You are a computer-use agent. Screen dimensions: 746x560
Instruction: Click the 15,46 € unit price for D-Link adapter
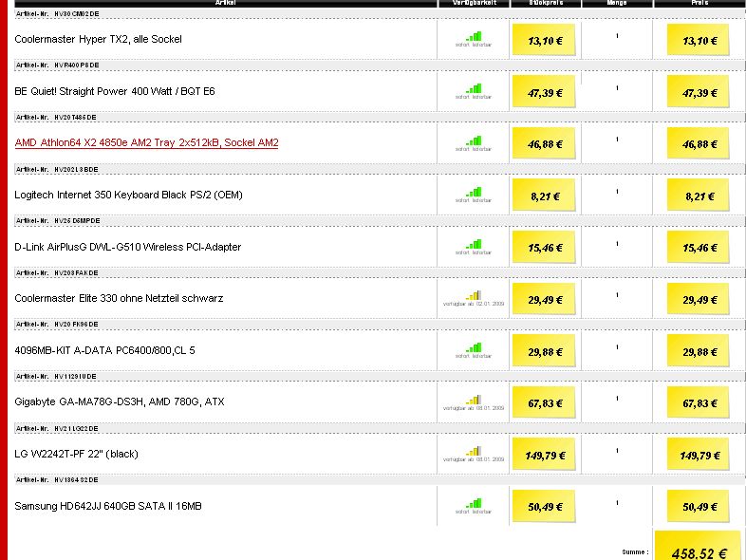click(x=544, y=247)
